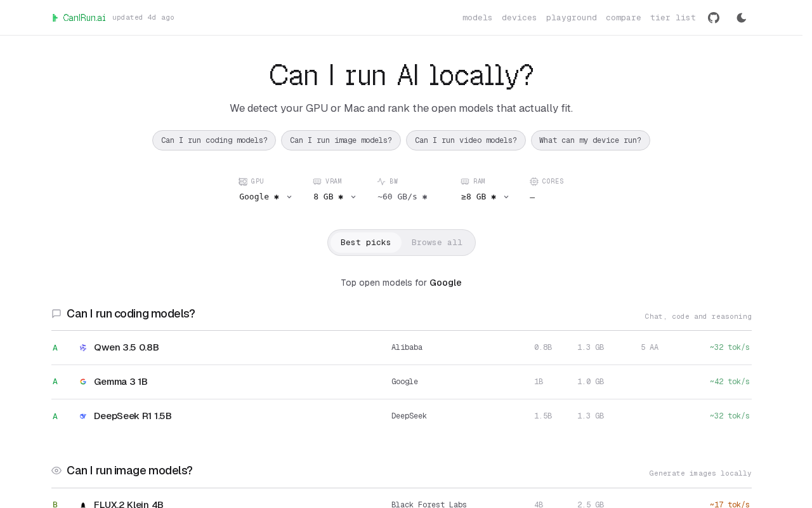
Task: Click the coding section chat bubble icon
Action: 56,314
